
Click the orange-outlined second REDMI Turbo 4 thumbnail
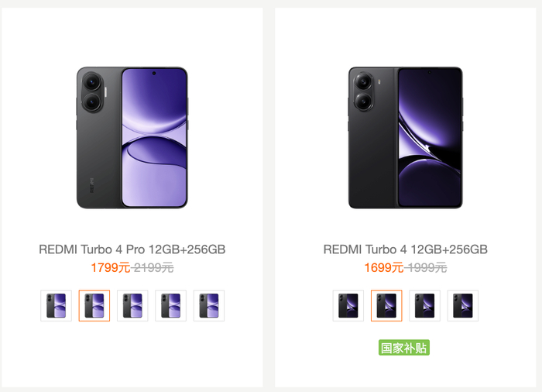[x=386, y=305]
